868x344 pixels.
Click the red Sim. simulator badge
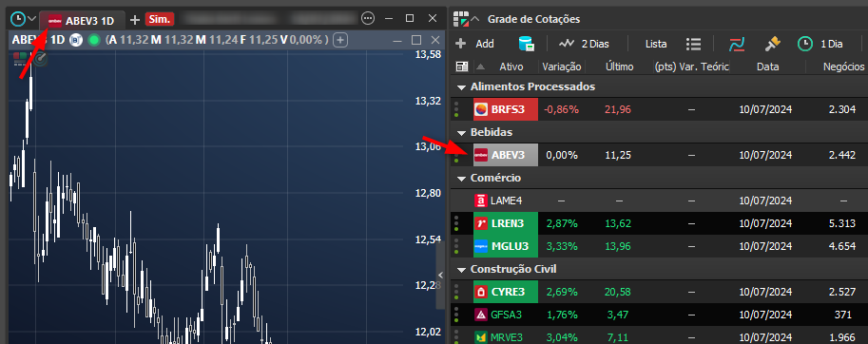coord(160,19)
